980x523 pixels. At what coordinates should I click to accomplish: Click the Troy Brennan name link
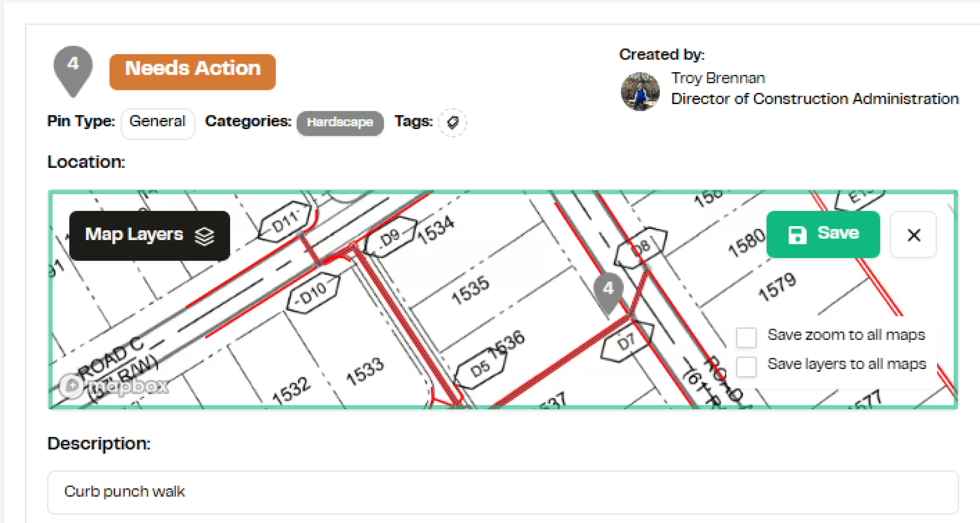coord(718,78)
